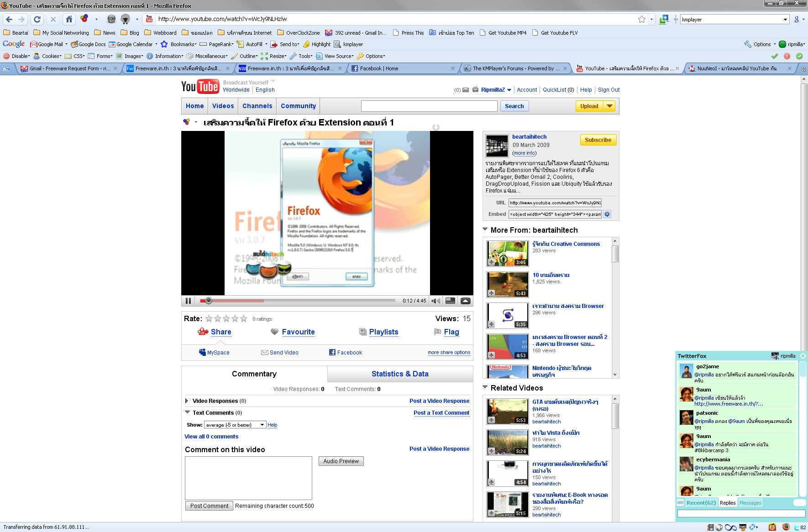This screenshot has height=532, width=808.
Task: Bookmark this page with the star icon
Action: point(642,19)
